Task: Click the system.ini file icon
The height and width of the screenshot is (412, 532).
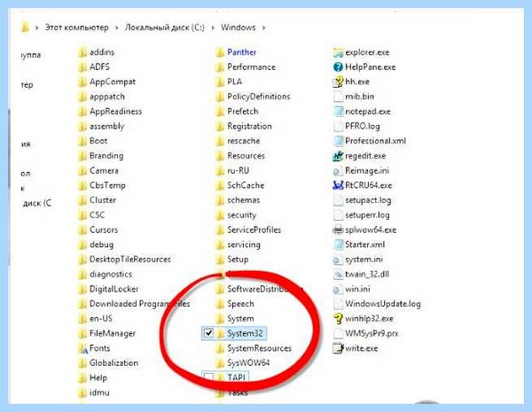Action: pyautogui.click(x=339, y=260)
